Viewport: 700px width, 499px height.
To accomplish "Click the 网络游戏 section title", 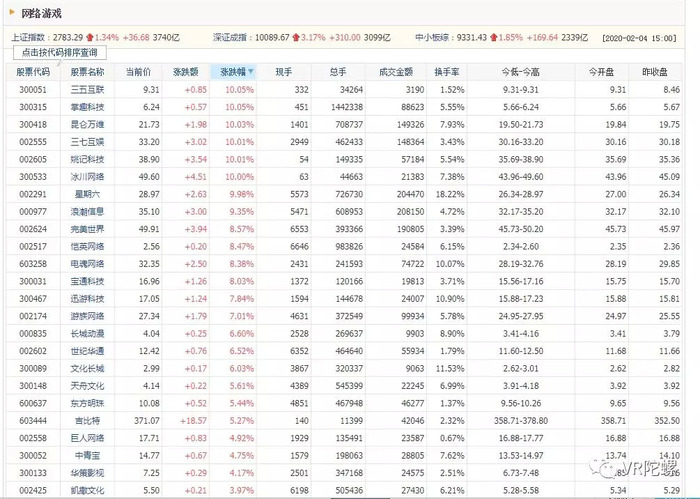I will [41, 13].
